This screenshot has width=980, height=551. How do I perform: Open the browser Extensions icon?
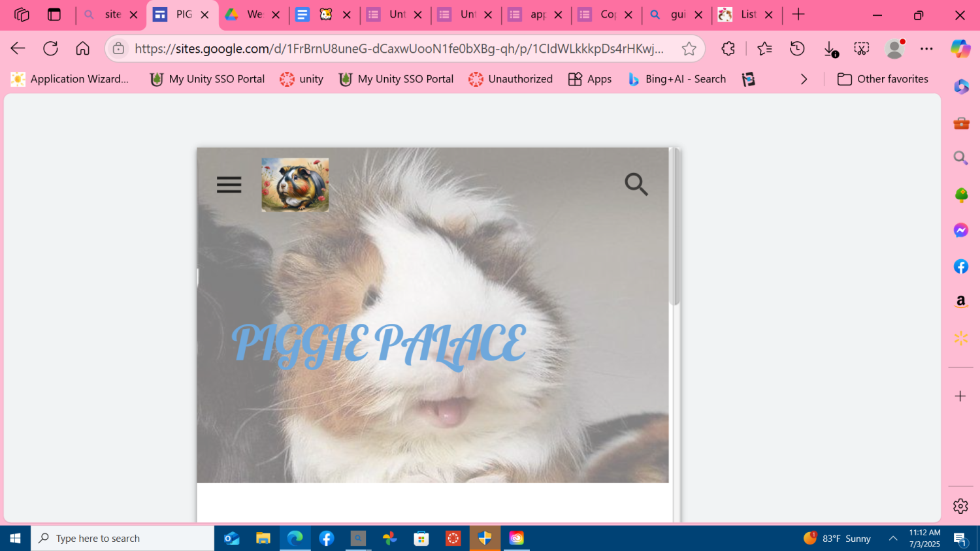click(x=728, y=48)
